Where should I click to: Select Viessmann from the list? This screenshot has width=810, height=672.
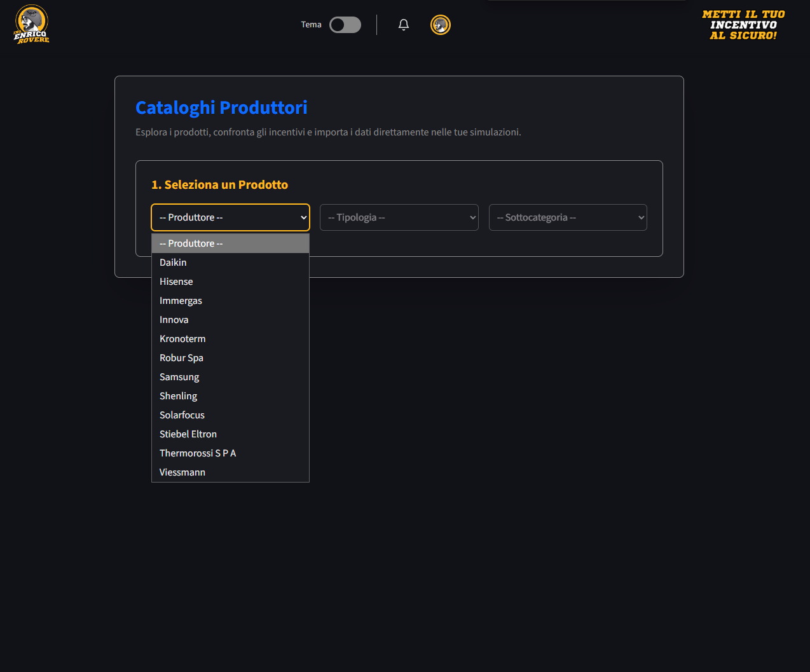(182, 472)
